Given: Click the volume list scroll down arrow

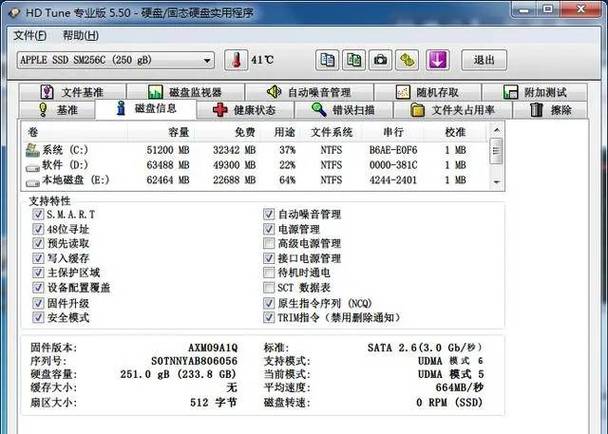Looking at the screenshot, I should click(497, 182).
